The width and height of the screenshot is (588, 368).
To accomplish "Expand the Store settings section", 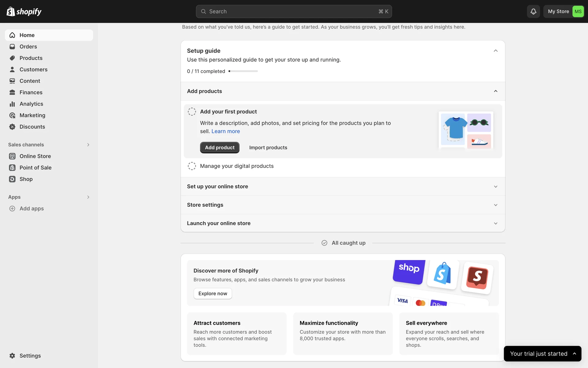I will (x=496, y=205).
